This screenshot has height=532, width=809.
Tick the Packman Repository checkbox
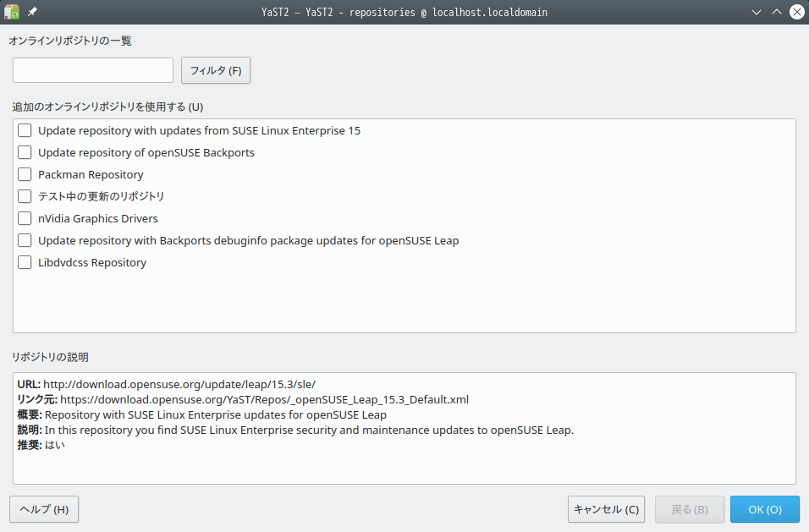pos(25,174)
